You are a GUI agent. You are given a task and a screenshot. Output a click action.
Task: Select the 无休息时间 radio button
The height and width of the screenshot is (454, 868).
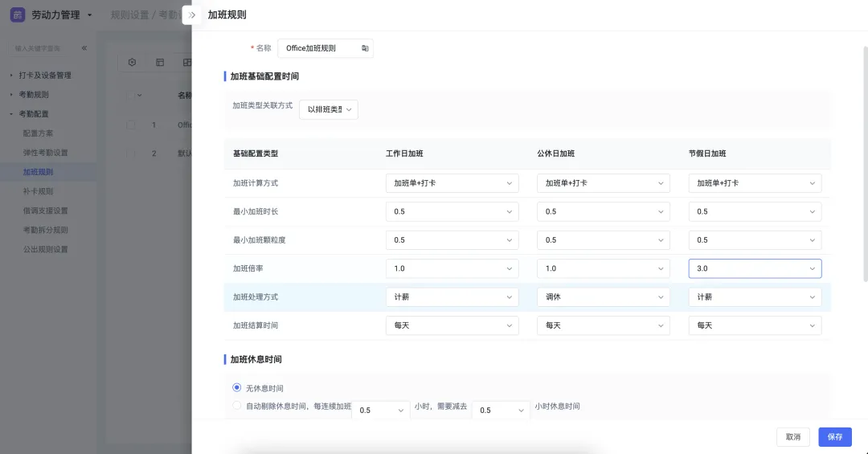237,388
